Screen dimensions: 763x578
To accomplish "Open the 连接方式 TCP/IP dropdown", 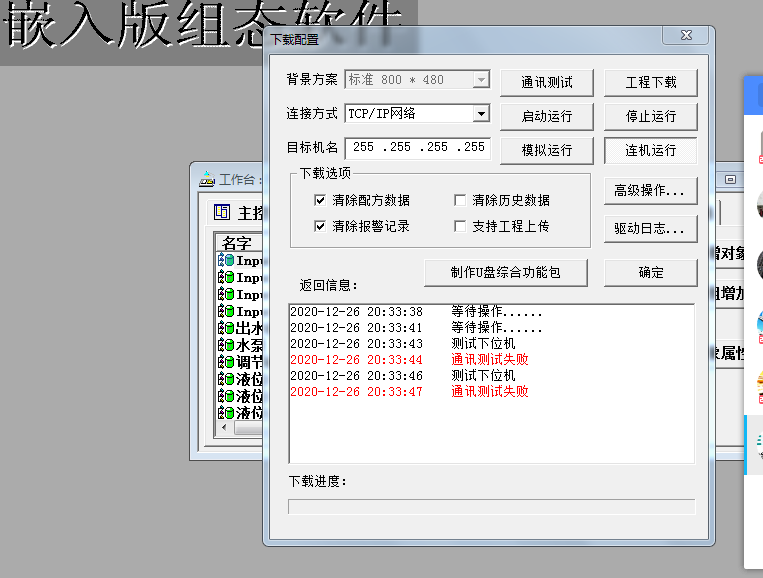I will click(481, 114).
